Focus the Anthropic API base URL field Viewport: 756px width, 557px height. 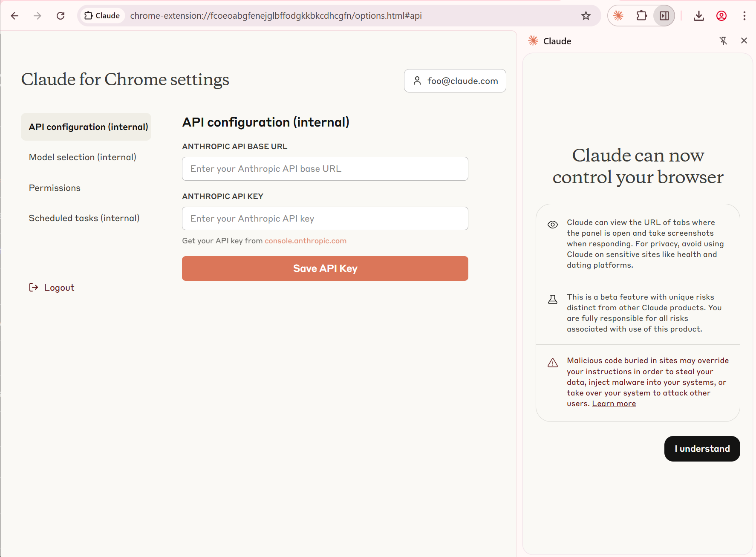tap(325, 169)
